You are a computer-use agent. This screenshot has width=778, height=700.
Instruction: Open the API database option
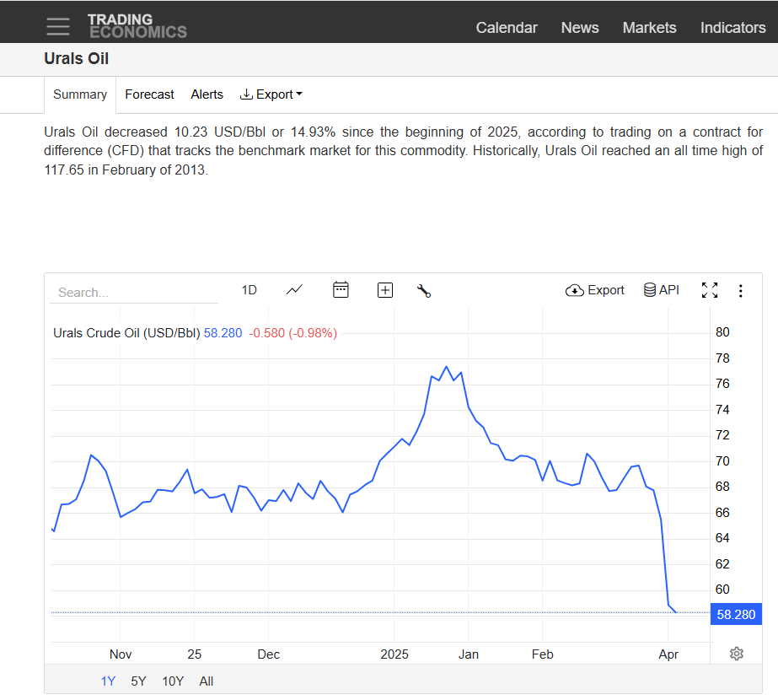coord(662,290)
